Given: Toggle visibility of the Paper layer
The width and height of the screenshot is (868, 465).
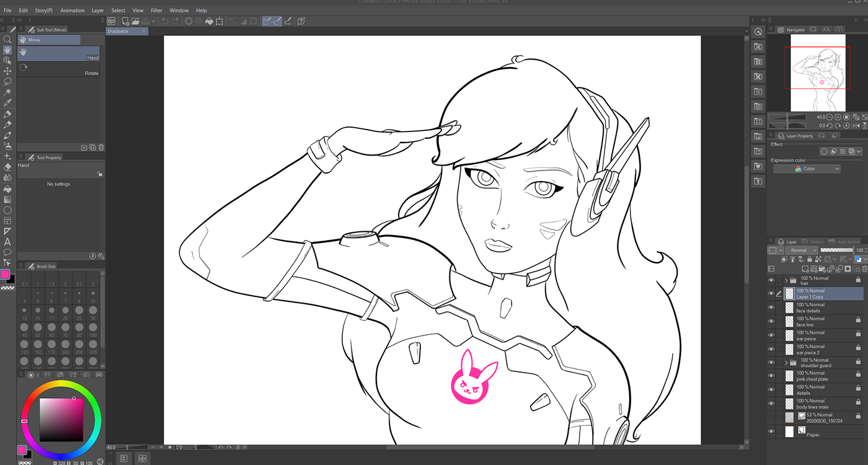Looking at the screenshot, I should [x=771, y=430].
